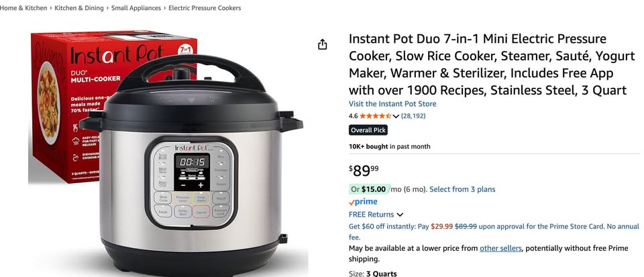Viewport: 644px width, 277px height.
Task: Go to Home & Kitchen breadcrumb
Action: click(23, 8)
